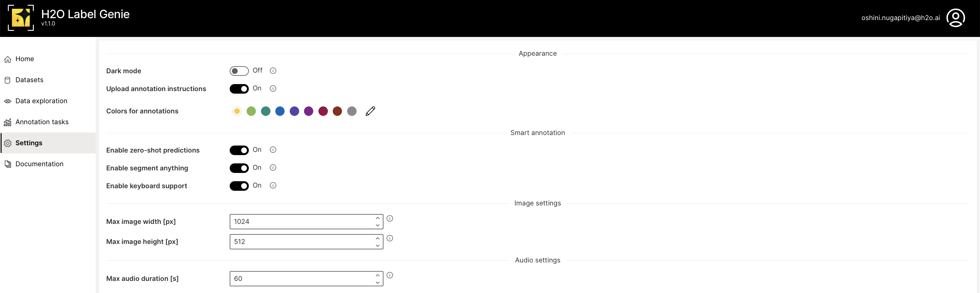Increase Max image width with up arrow

[377, 218]
